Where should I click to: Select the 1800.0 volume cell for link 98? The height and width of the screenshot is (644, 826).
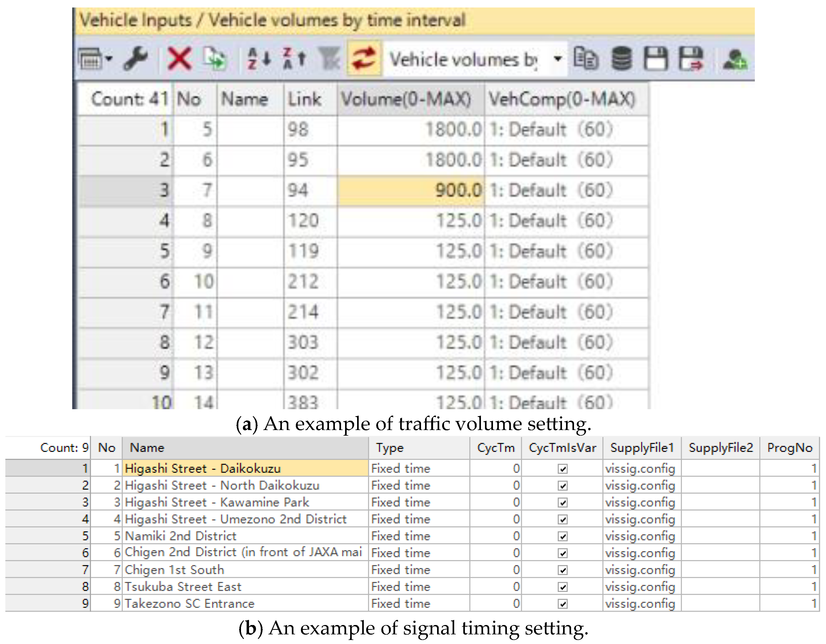(411, 130)
